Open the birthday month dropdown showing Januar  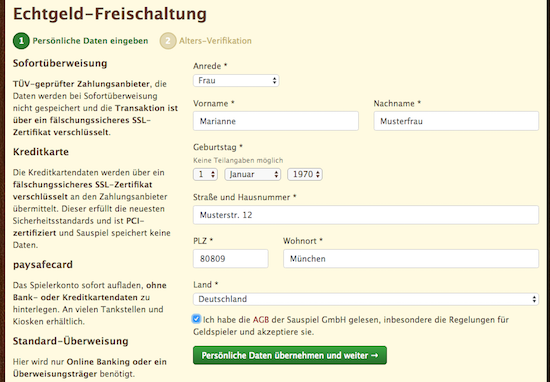click(x=253, y=174)
